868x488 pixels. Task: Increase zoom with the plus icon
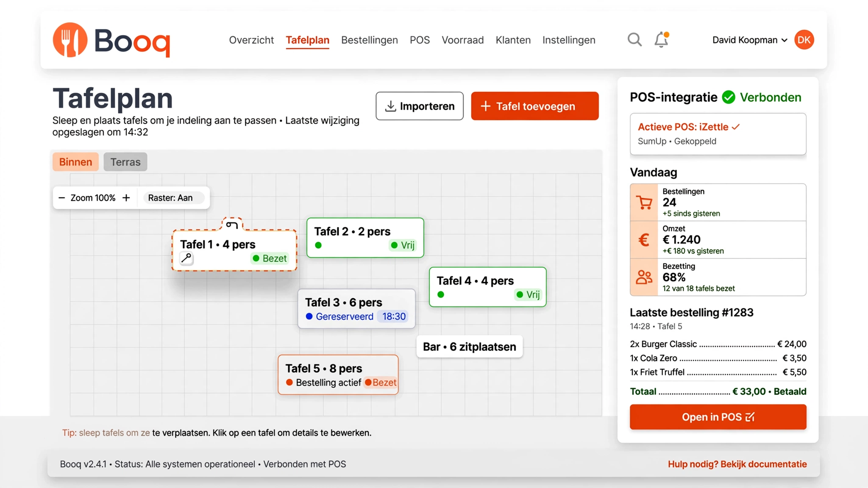126,198
